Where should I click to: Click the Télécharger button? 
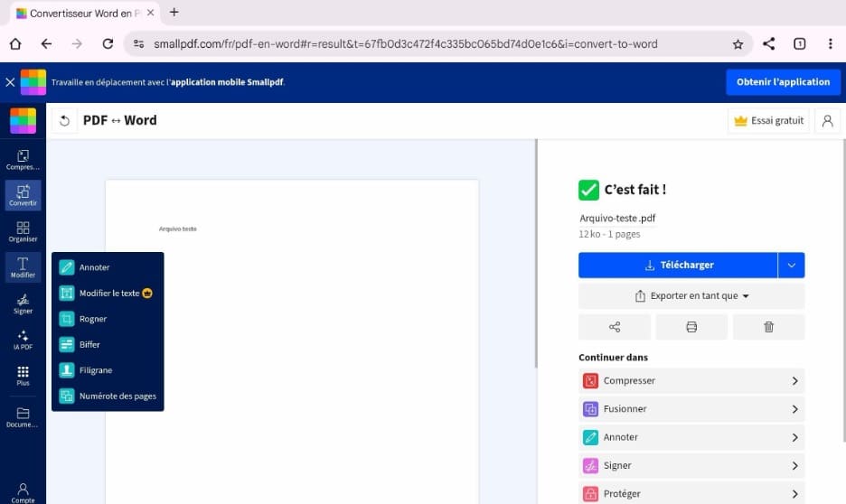tap(678, 266)
